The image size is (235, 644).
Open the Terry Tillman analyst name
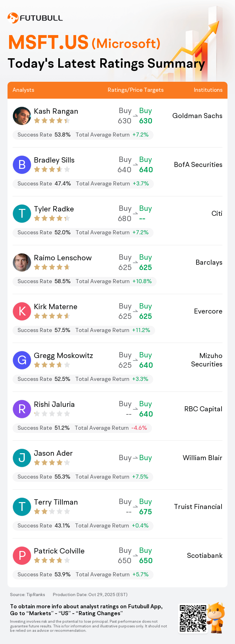56,502
